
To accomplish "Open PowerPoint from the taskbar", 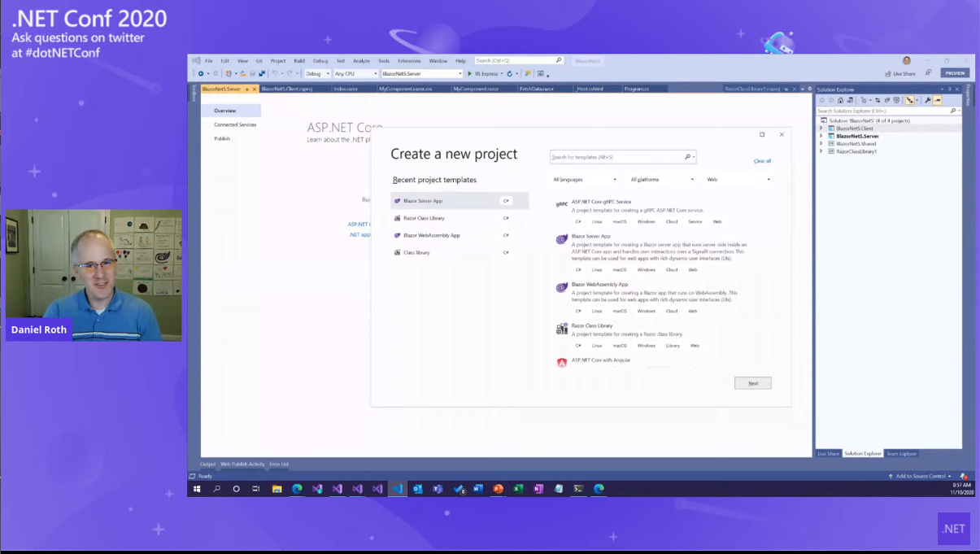I will pos(498,489).
